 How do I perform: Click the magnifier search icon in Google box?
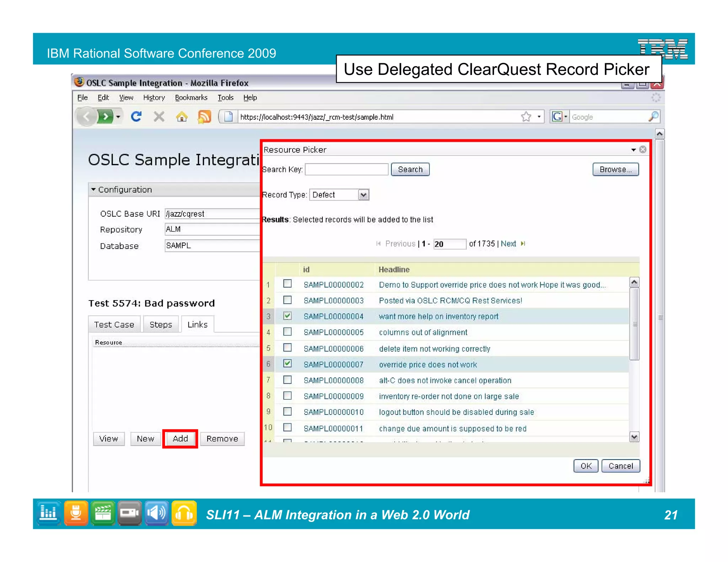pos(653,117)
